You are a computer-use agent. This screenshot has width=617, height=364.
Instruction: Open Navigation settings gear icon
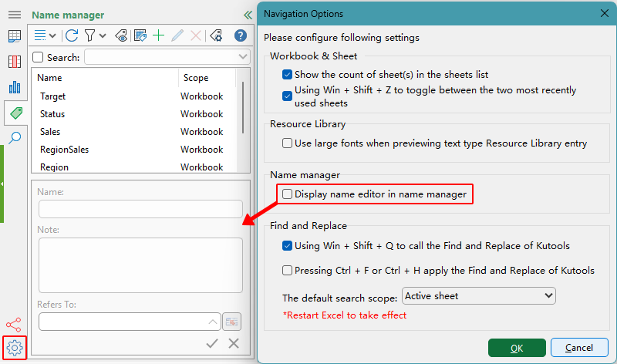[15, 348]
